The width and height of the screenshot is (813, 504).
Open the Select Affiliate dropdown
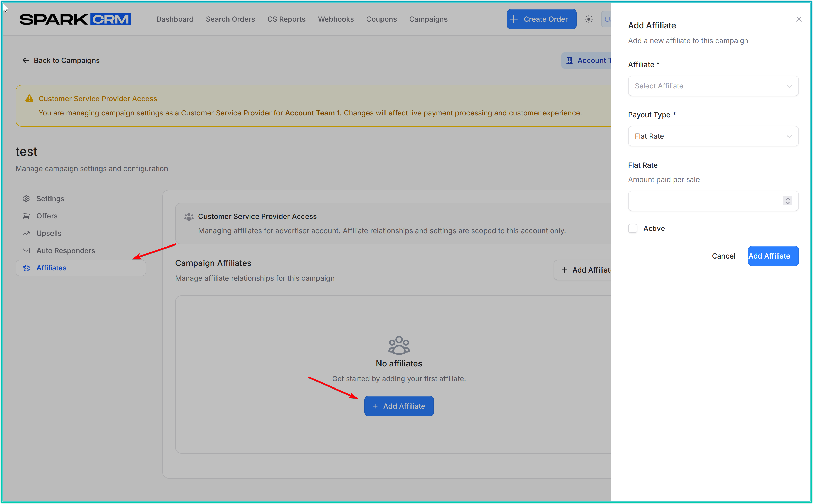click(x=713, y=86)
